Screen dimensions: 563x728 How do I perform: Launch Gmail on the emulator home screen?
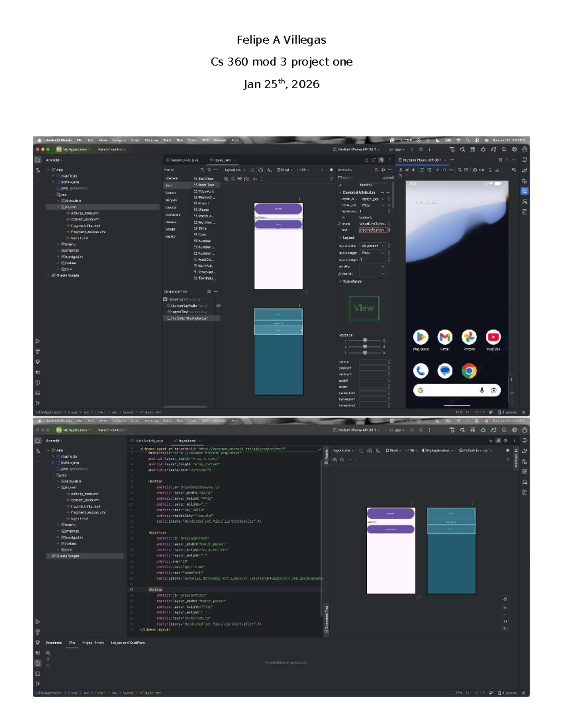tap(445, 337)
